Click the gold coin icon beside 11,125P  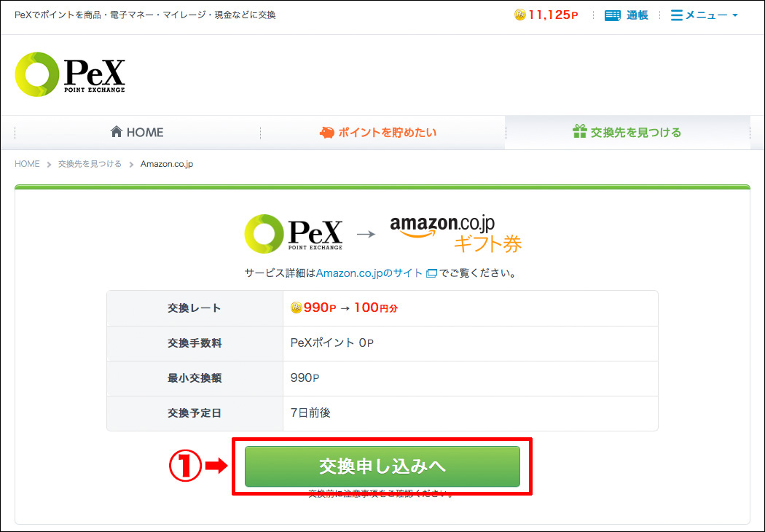[520, 15]
